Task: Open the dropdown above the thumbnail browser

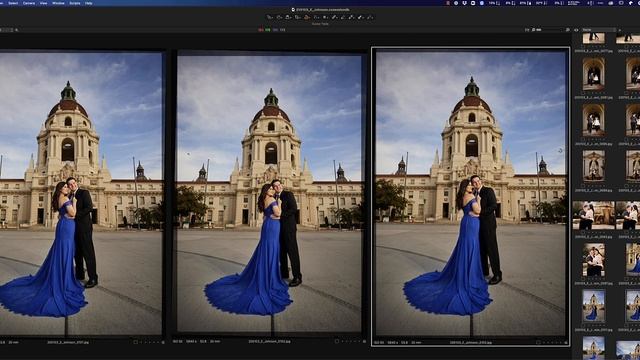Action: click(599, 30)
